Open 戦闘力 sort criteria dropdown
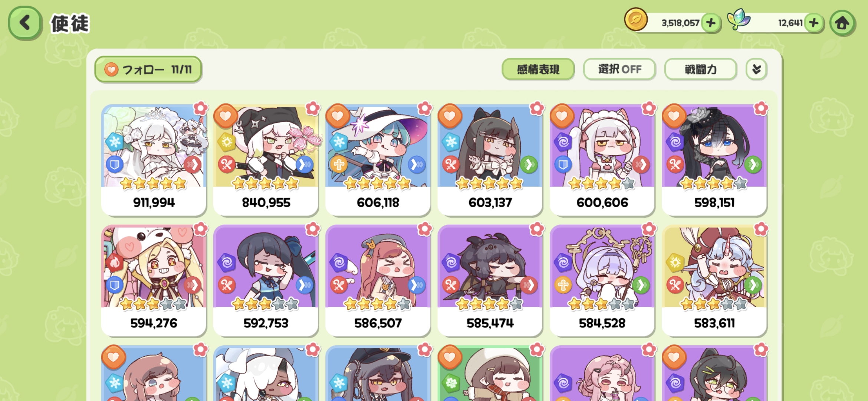 (700, 69)
